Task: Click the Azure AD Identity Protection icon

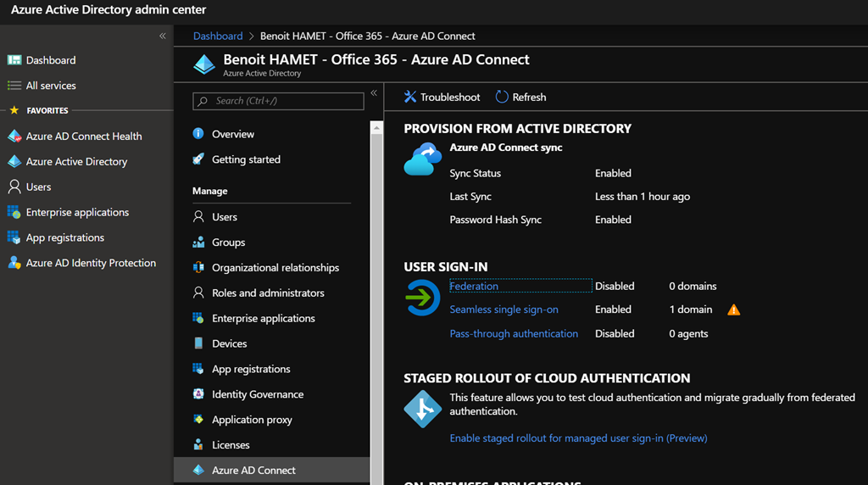Action: point(14,264)
